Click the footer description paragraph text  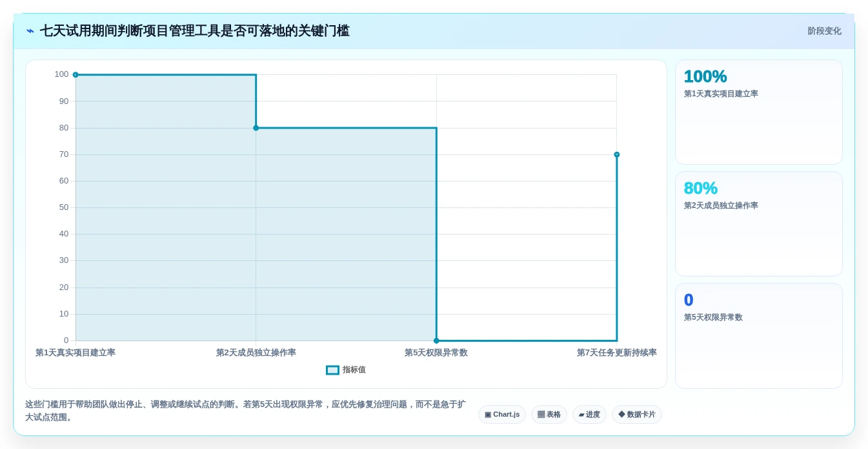[245, 411]
